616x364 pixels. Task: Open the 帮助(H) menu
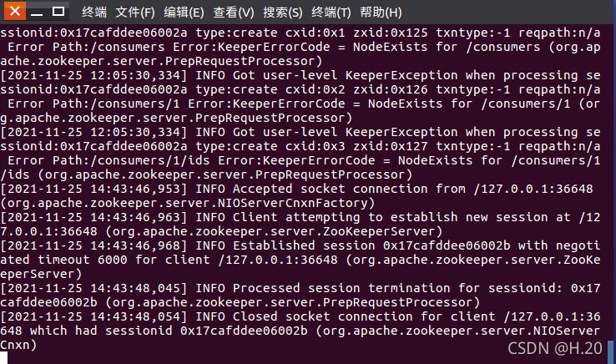(381, 13)
